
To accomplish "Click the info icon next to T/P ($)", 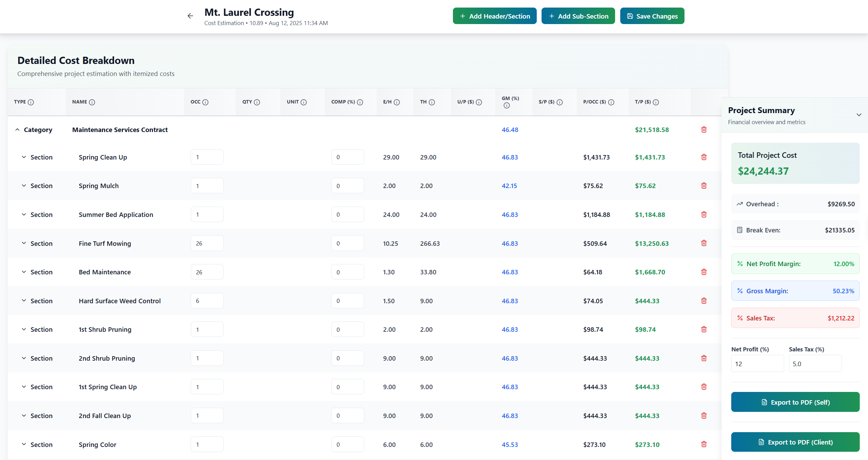I will [656, 102].
